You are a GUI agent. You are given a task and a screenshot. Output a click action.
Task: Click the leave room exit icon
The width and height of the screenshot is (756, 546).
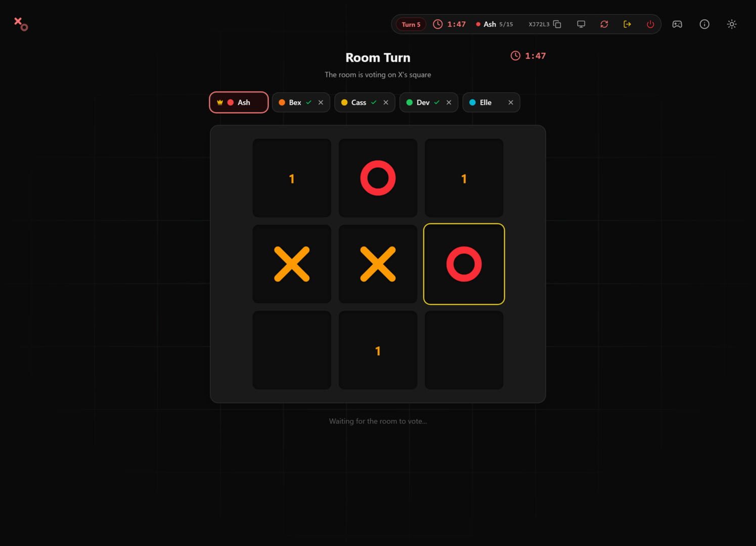click(627, 24)
